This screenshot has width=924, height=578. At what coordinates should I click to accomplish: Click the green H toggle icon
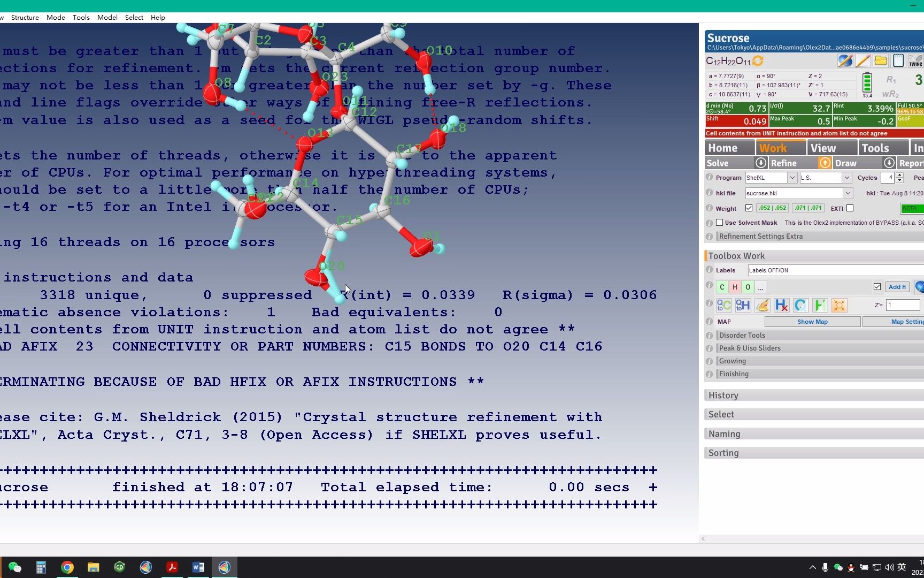coord(820,305)
